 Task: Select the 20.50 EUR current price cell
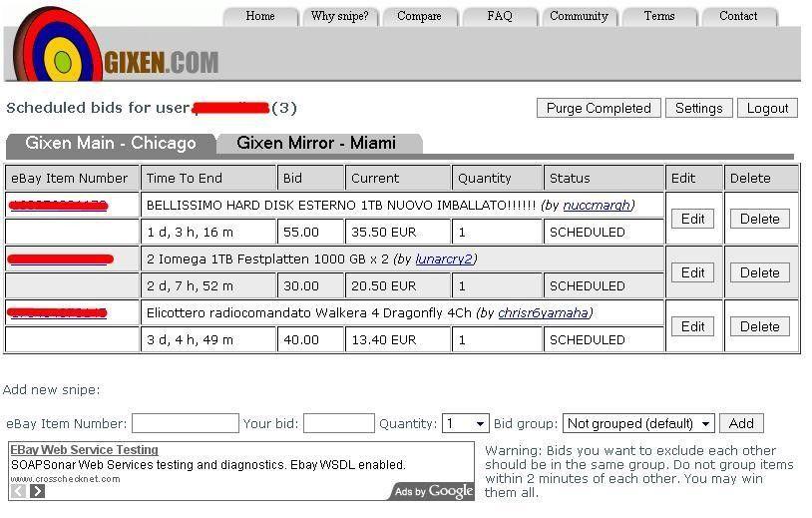(398, 285)
